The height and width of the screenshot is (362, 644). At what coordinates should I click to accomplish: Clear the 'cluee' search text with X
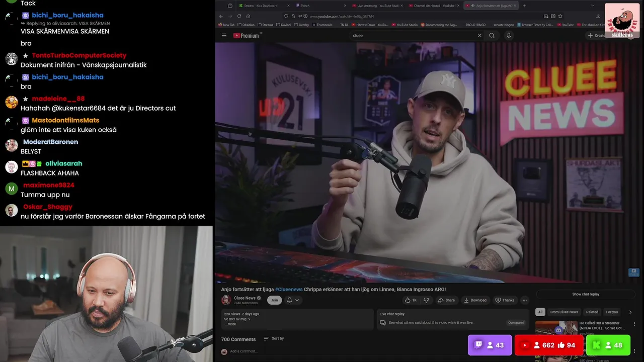(x=479, y=36)
